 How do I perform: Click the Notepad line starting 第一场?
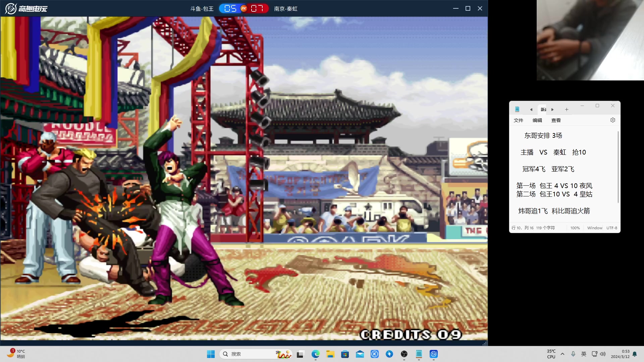(554, 186)
